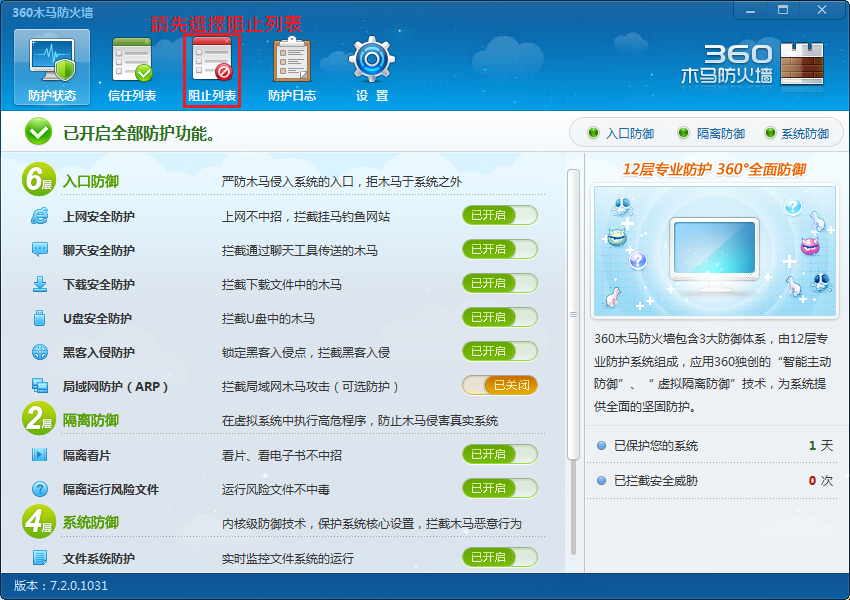Viewport: 850px width, 600px height.
Task: Click the 12层专业防护 360°全面防御 headline
Action: point(714,170)
